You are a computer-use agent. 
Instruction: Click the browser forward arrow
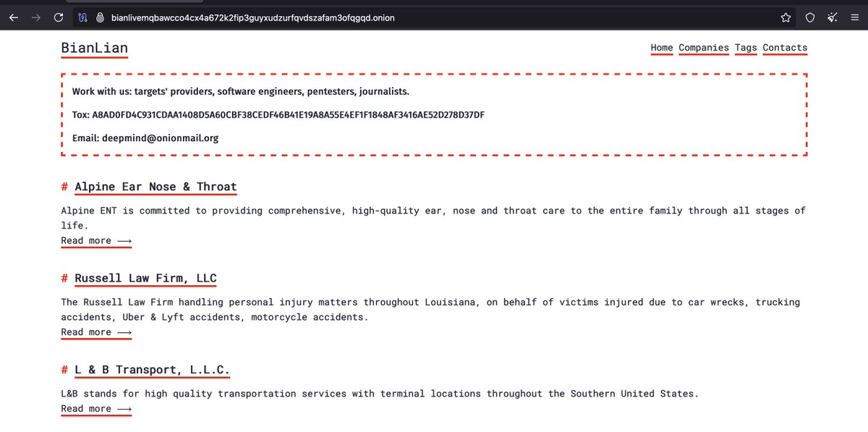(x=36, y=17)
